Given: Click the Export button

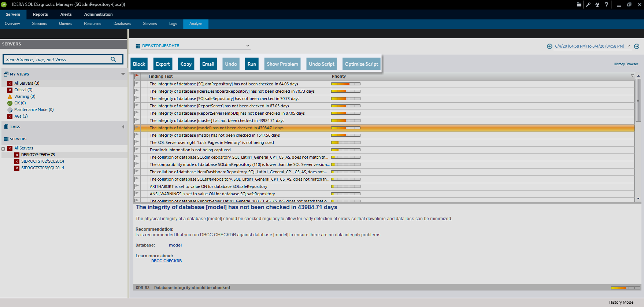Looking at the screenshot, I should point(163,64).
